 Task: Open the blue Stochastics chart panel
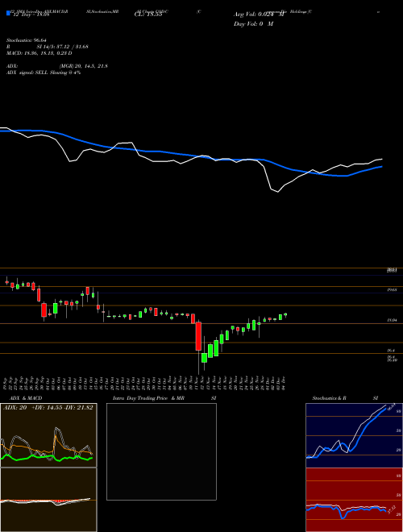click(354, 435)
